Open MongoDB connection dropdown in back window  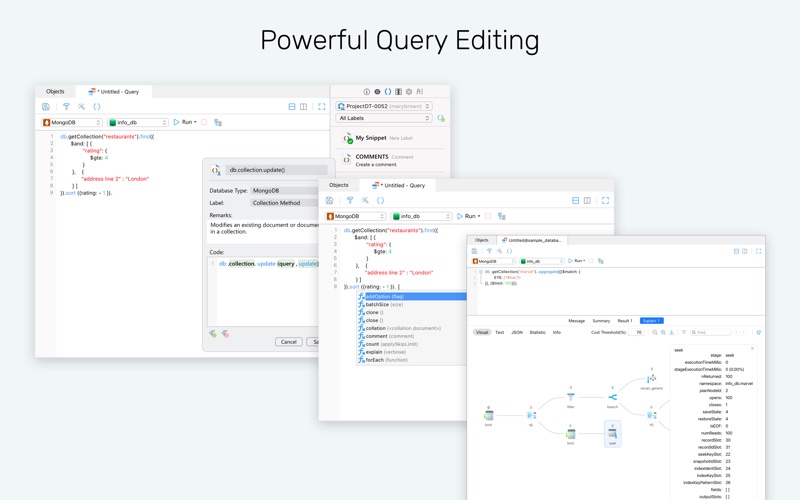coord(72,122)
